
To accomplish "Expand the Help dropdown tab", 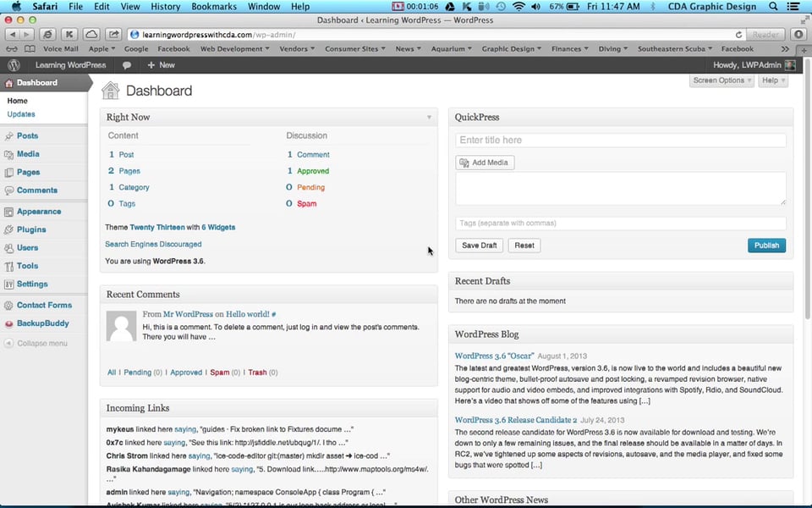I will (x=773, y=80).
